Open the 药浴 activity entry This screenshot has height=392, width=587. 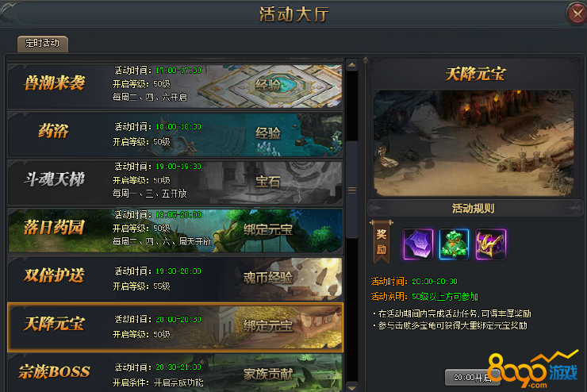click(x=175, y=134)
